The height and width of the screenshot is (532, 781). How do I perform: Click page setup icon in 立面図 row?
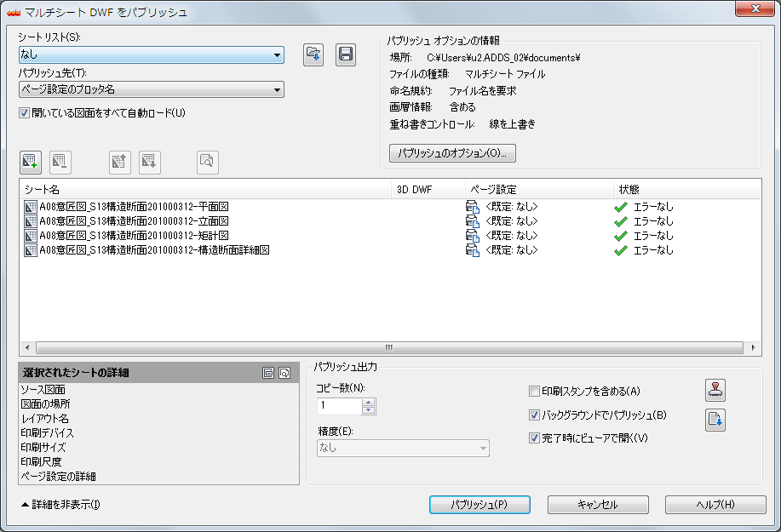[472, 221]
